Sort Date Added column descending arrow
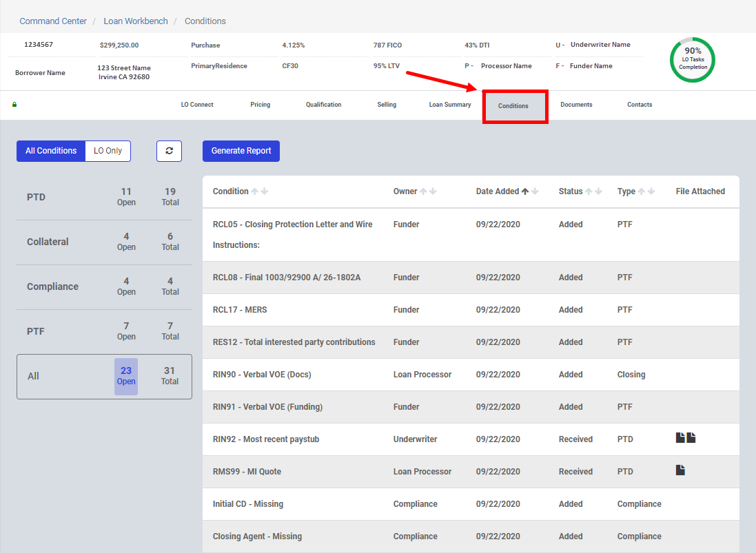 pyautogui.click(x=535, y=191)
